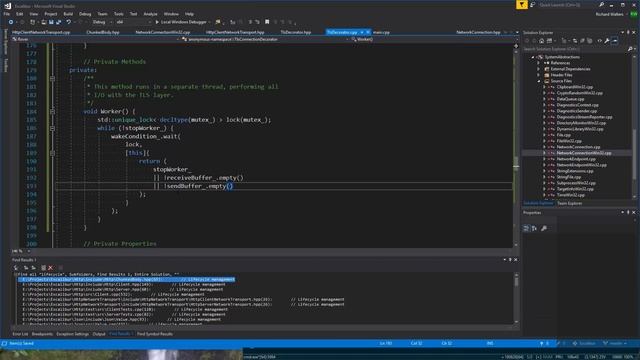Open the TlsConnectionDecorator type navigation dropdown

click(264, 40)
